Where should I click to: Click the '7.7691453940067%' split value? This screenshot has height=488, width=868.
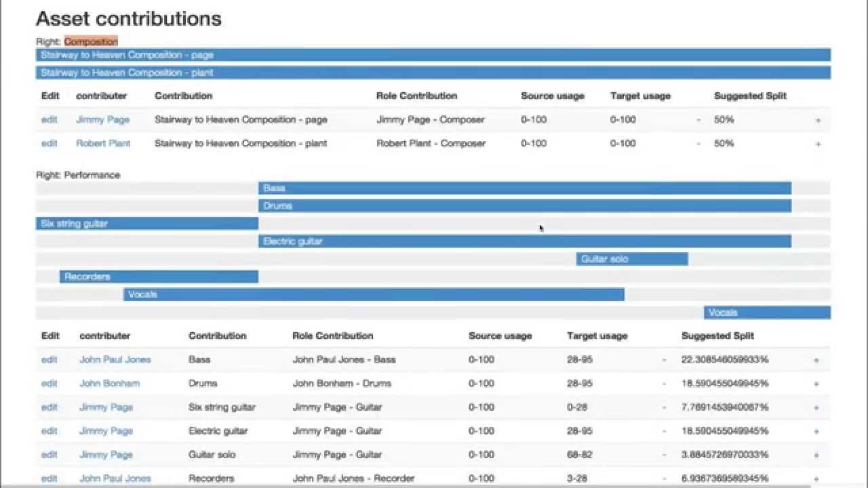click(725, 407)
